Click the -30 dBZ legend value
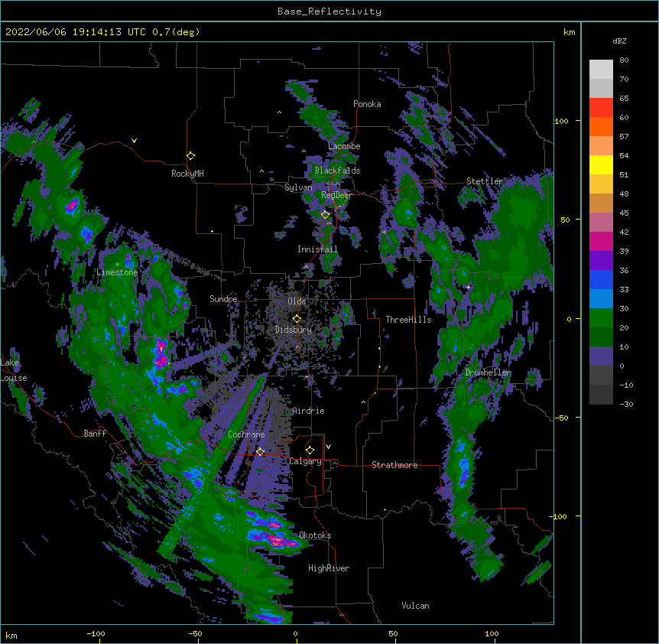 point(626,404)
